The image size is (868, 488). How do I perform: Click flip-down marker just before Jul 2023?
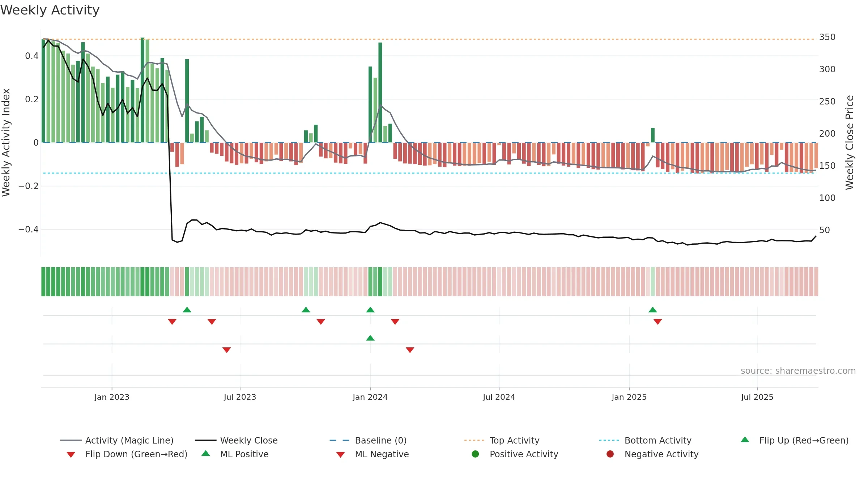[x=212, y=322]
